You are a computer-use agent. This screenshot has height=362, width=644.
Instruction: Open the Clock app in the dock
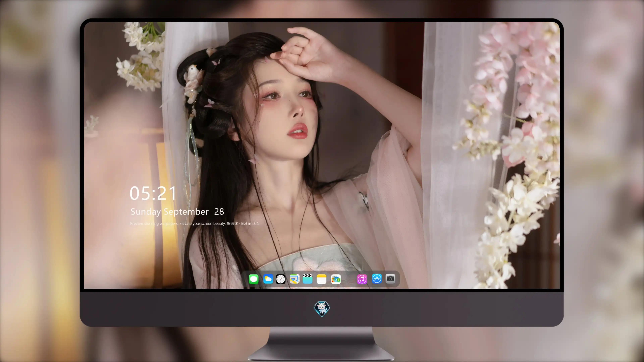point(281,279)
